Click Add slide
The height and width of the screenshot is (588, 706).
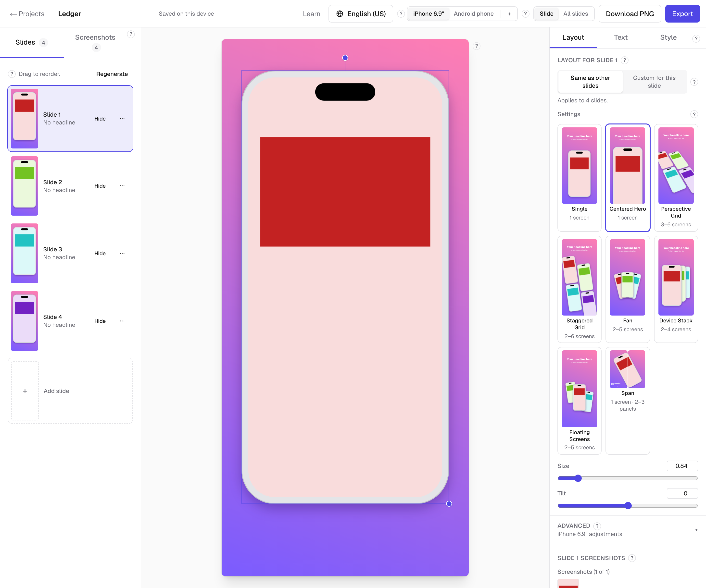click(x=70, y=391)
